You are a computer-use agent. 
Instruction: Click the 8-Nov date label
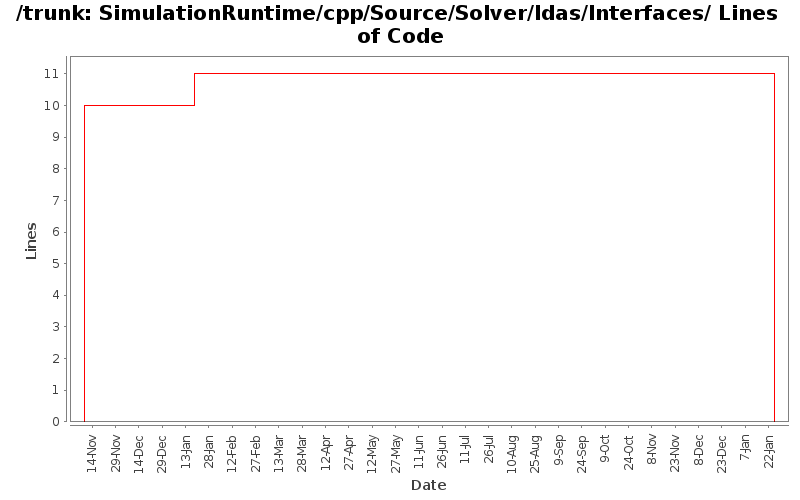click(652, 449)
